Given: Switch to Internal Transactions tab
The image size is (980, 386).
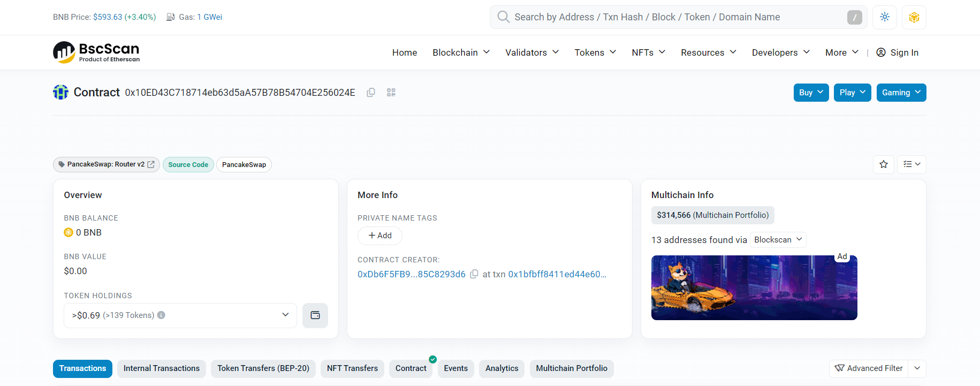Looking at the screenshot, I should coord(162,368).
